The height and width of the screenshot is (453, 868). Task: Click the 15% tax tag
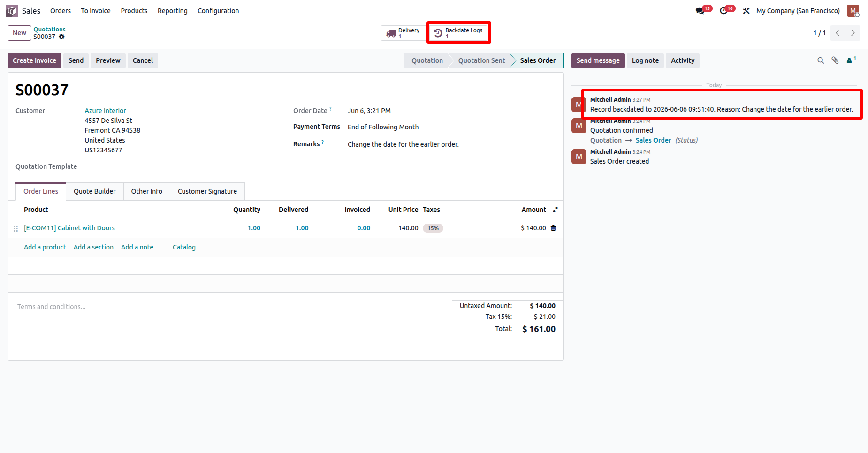(433, 228)
